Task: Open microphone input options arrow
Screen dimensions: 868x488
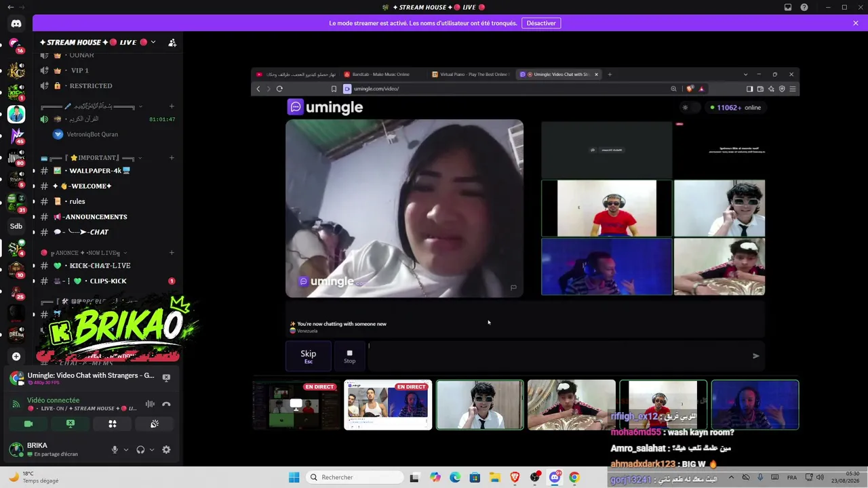Action: [125, 449]
